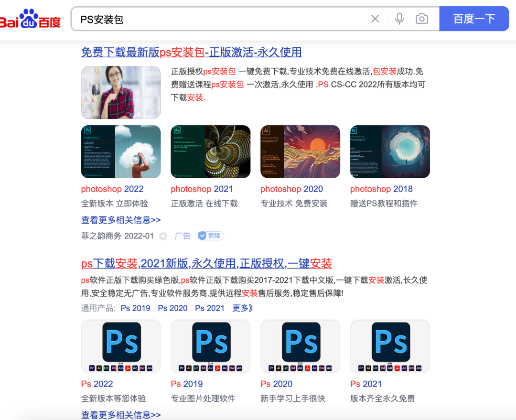Start voice search with microphone icon

399,19
